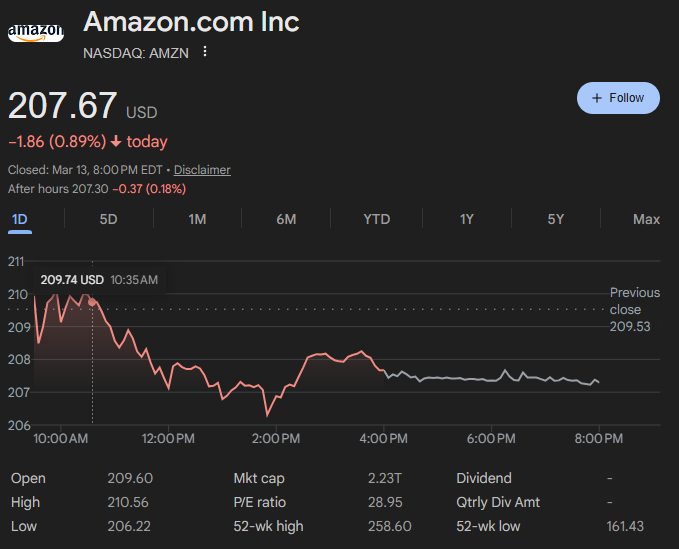
Task: Show the Max chart range
Action: 646,219
